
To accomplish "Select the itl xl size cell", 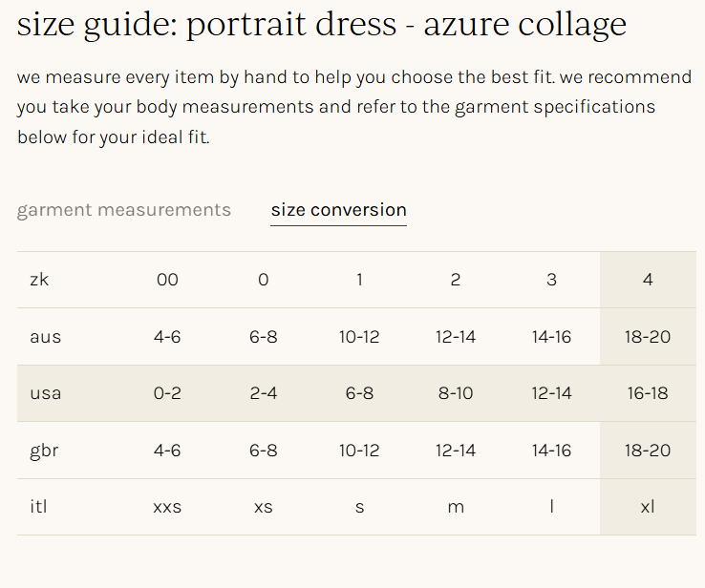I will (x=648, y=507).
